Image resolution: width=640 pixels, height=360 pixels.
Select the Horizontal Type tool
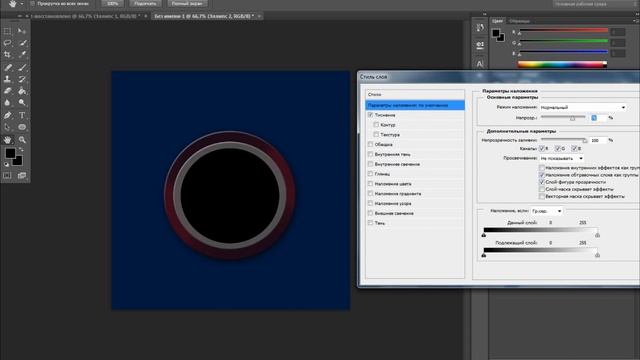[22, 116]
